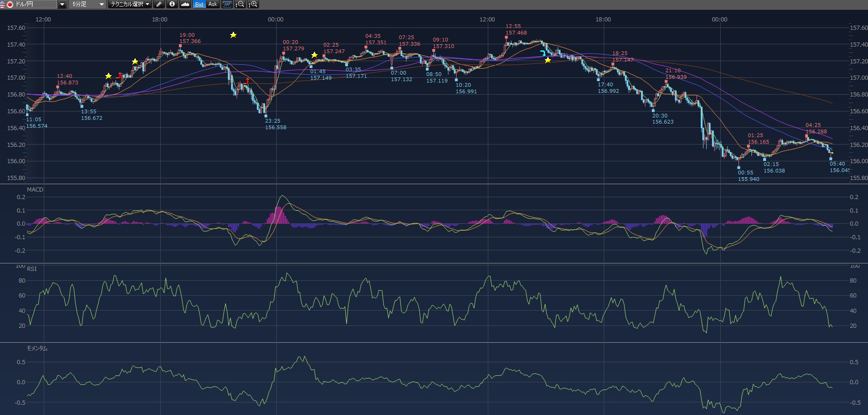The width and height of the screenshot is (868, 415).
Task: Click the 12:55 high price label 157.468
Action: [516, 33]
